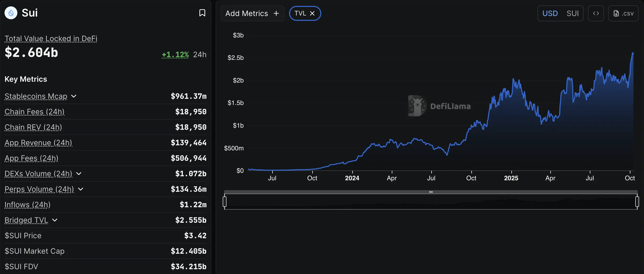Click the plus icon in Add Metrics
Image resolution: width=644 pixels, height=274 pixels.
point(276,13)
